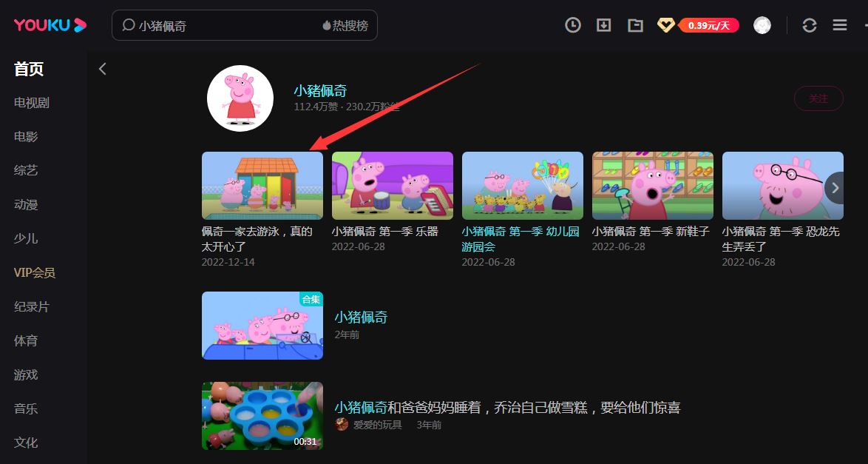868x464 pixels.
Task: Select 动漫 in the sidebar
Action: click(26, 204)
